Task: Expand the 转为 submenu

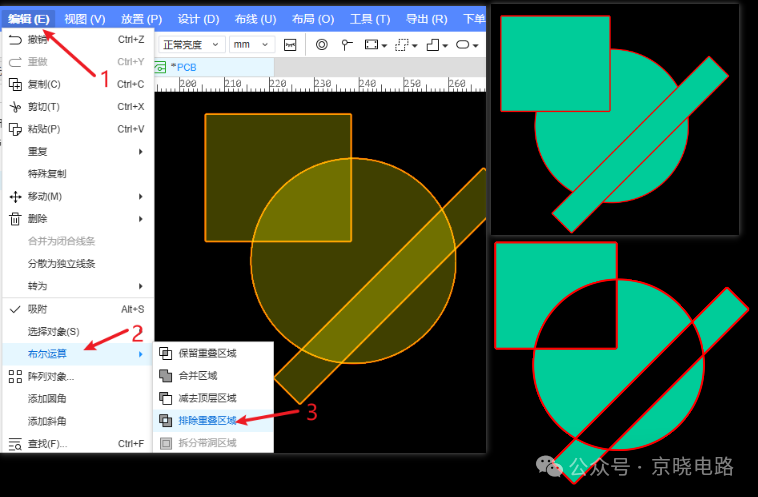Action: [x=78, y=286]
